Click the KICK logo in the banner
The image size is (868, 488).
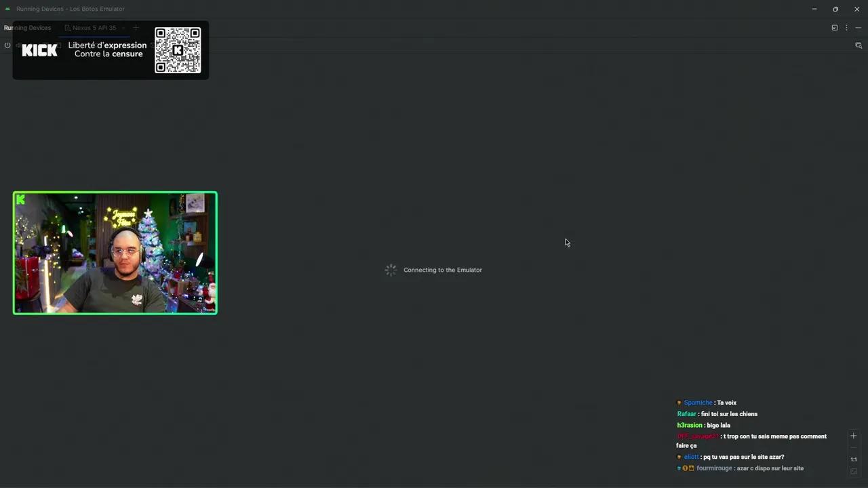[x=39, y=50]
